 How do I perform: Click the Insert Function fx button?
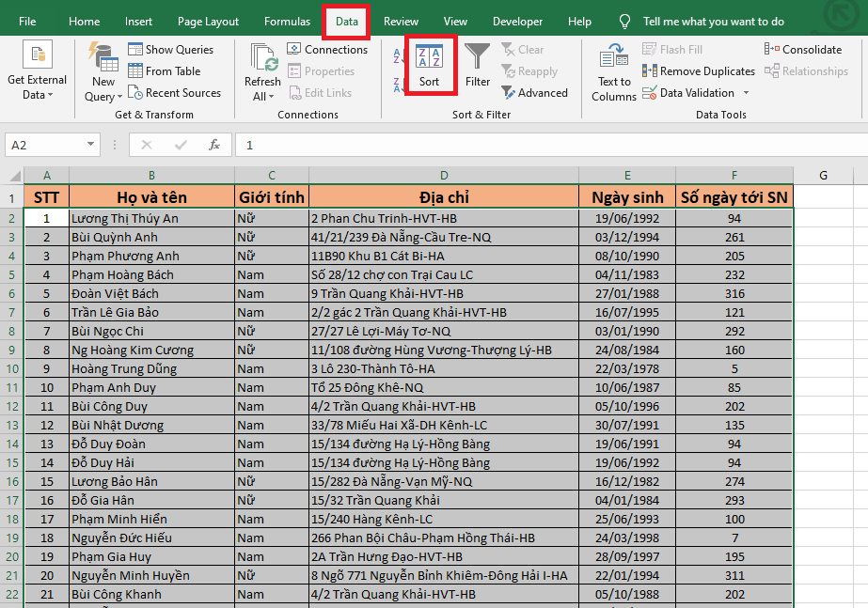(214, 145)
